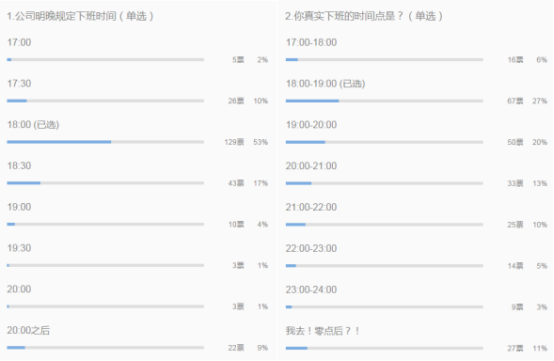The height and width of the screenshot is (361, 554).
Task: Click the 129票 vote count
Action: [234, 142]
